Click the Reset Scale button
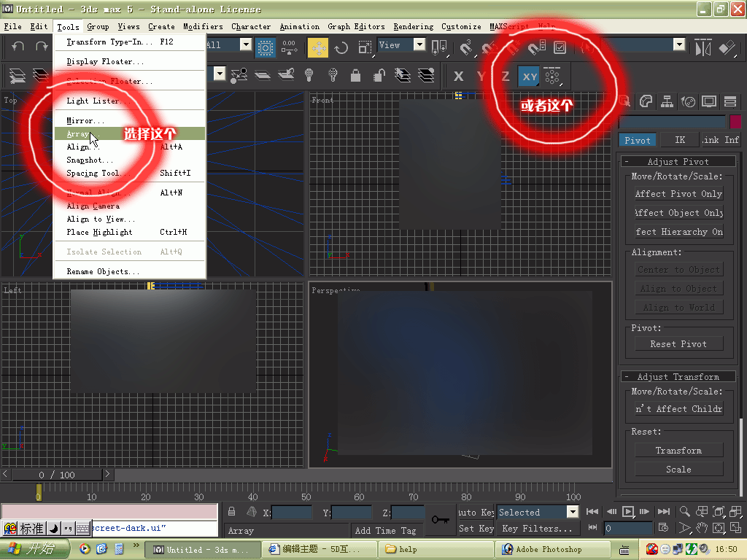The image size is (747, 560). point(678,470)
